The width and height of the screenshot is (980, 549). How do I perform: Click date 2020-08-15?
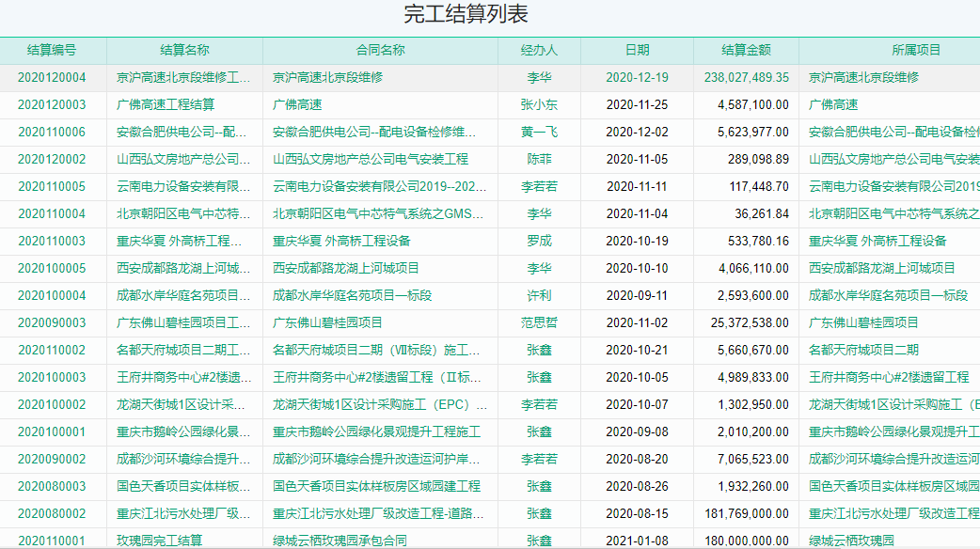tap(637, 514)
